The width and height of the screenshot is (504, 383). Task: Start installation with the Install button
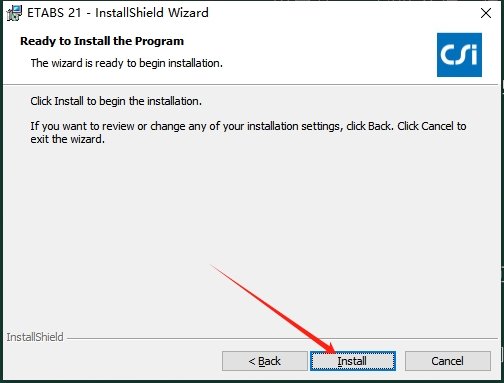coord(353,361)
